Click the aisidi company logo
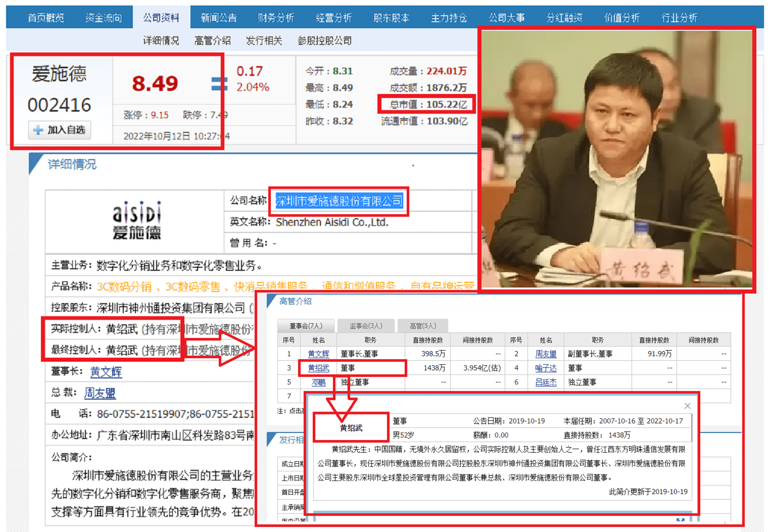 pos(137,220)
